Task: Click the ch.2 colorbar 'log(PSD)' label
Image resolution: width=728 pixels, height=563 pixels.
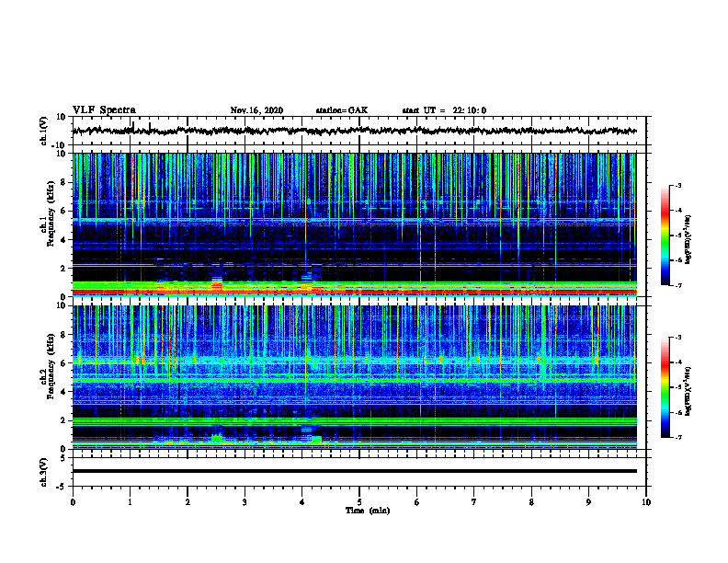Action: [x=688, y=392]
